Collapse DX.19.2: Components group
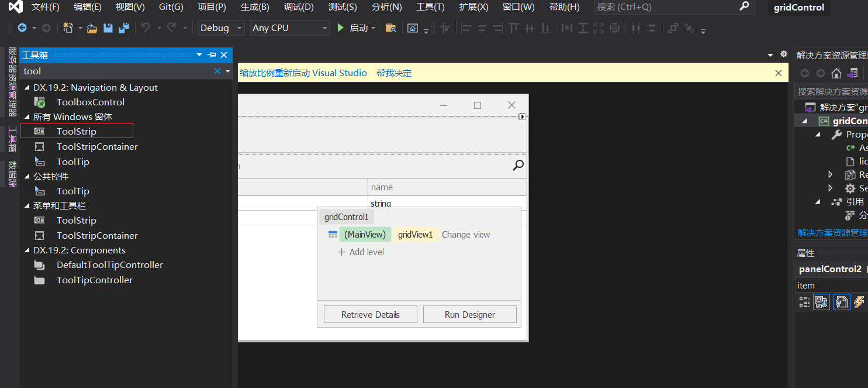 (27, 250)
